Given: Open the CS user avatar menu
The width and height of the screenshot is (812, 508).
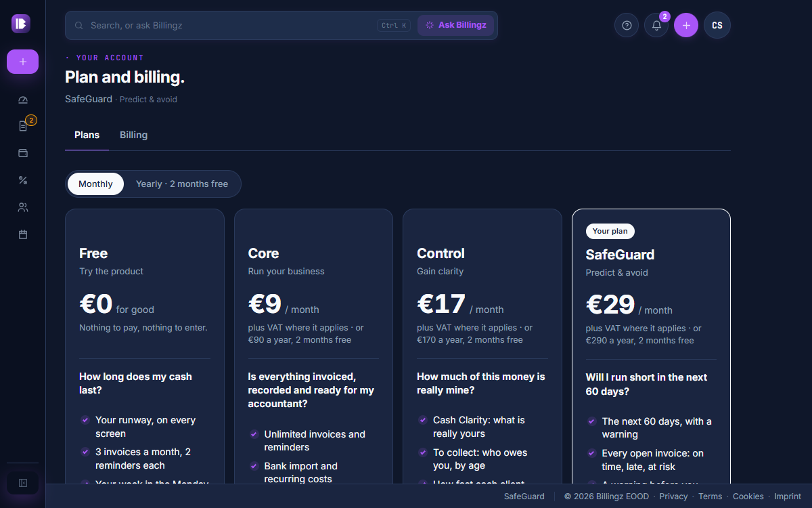Looking at the screenshot, I should [x=717, y=25].
